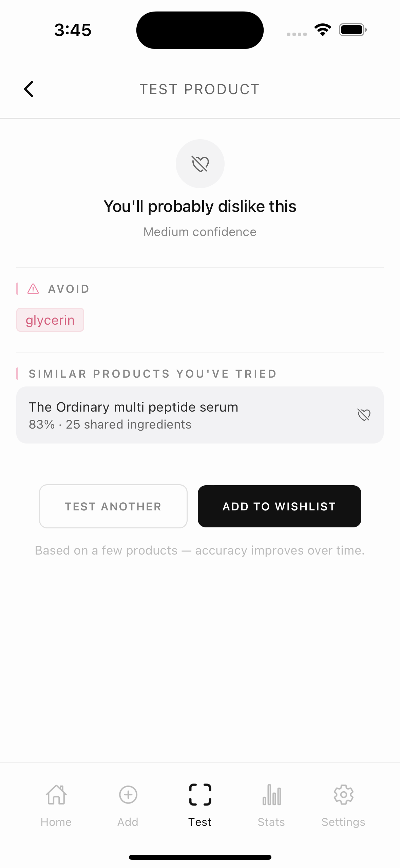Tap the Home house icon
Image resolution: width=400 pixels, height=868 pixels.
pos(56,795)
